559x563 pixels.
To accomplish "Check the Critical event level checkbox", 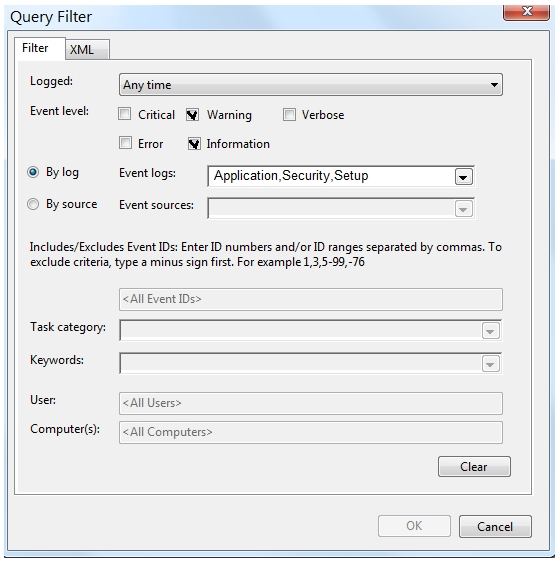I will click(x=125, y=114).
